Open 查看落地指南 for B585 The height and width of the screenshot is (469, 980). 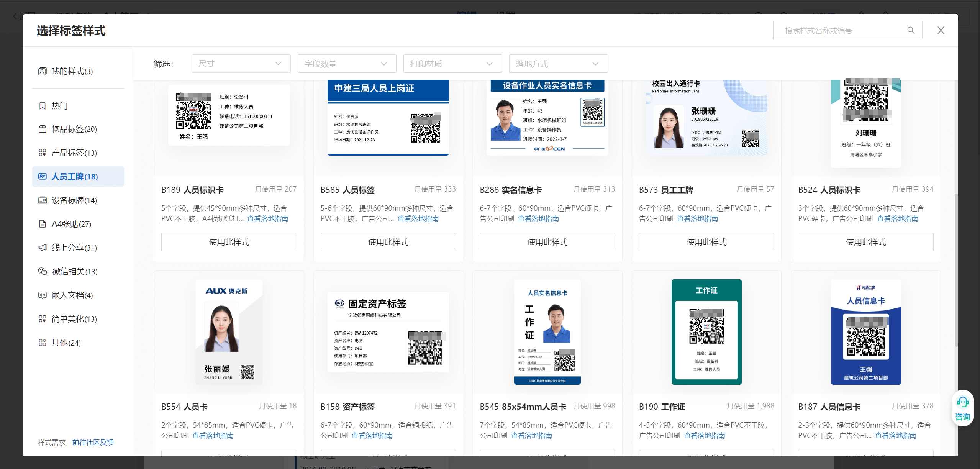pos(418,219)
